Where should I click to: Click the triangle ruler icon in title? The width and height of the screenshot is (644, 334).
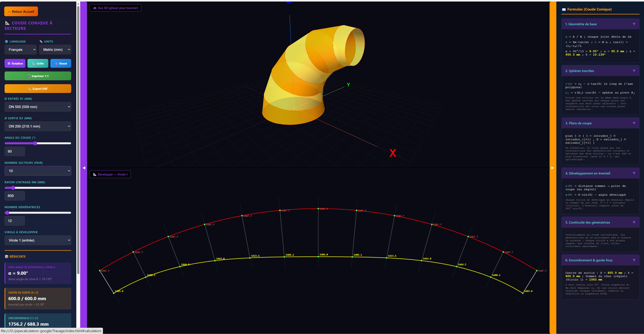click(x=7, y=23)
